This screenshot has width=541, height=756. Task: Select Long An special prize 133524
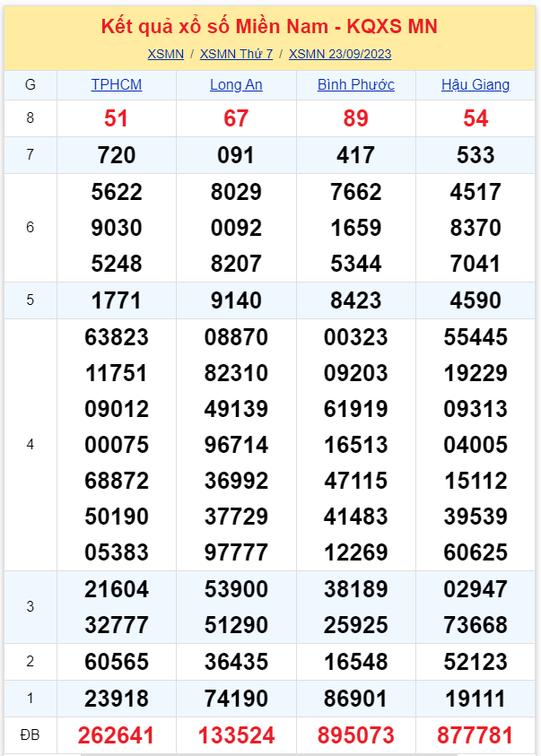pyautogui.click(x=236, y=735)
